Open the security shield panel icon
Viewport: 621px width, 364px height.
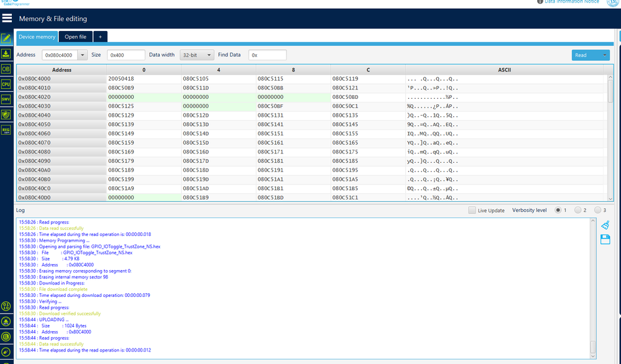coord(6,115)
